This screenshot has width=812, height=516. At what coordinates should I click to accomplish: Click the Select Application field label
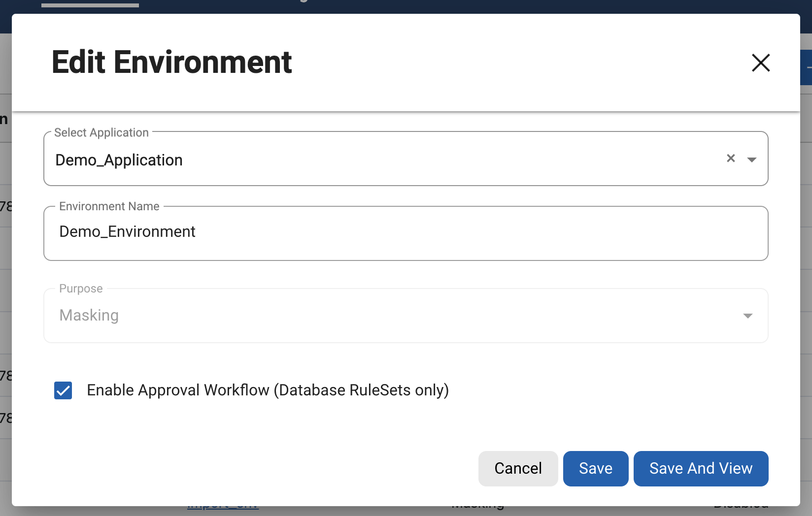point(101,132)
